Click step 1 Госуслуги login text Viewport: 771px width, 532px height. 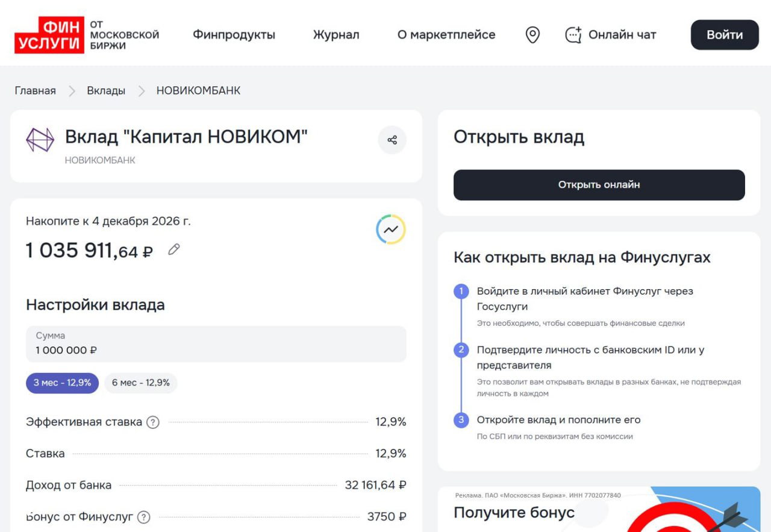coord(585,299)
